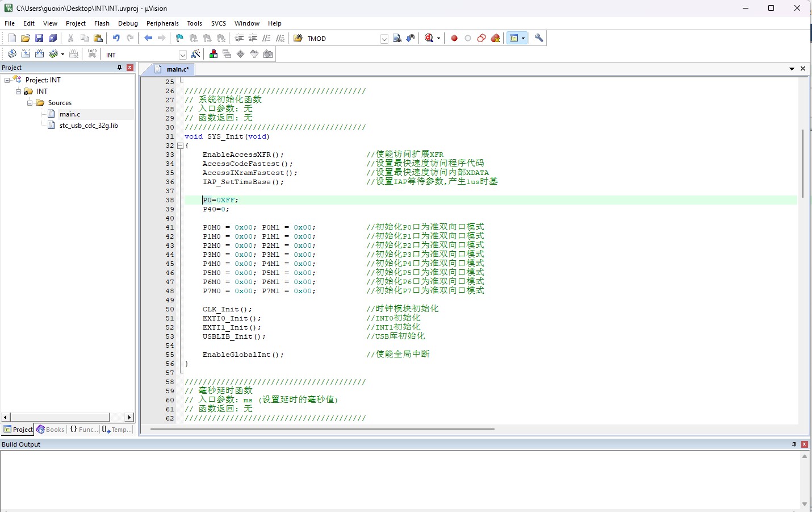Select main.c in the project tree
Image resolution: width=812 pixels, height=512 pixels.
70,114
